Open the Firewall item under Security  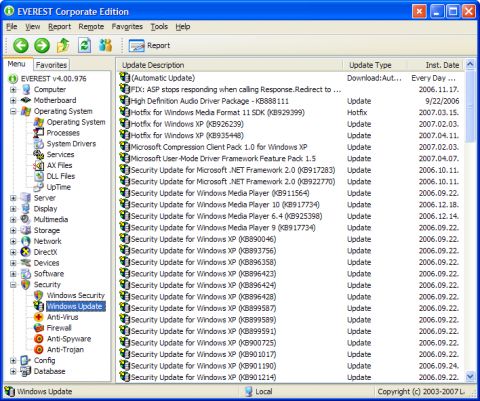(x=59, y=328)
